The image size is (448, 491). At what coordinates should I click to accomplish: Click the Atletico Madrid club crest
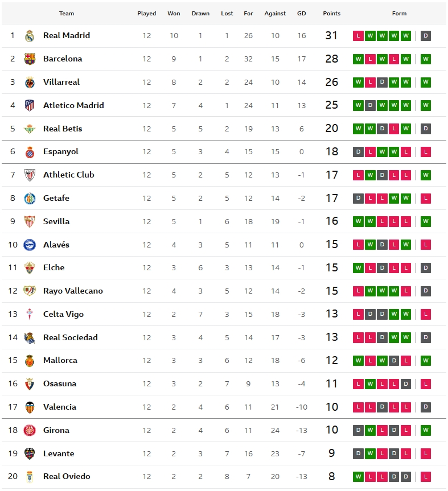pos(30,105)
